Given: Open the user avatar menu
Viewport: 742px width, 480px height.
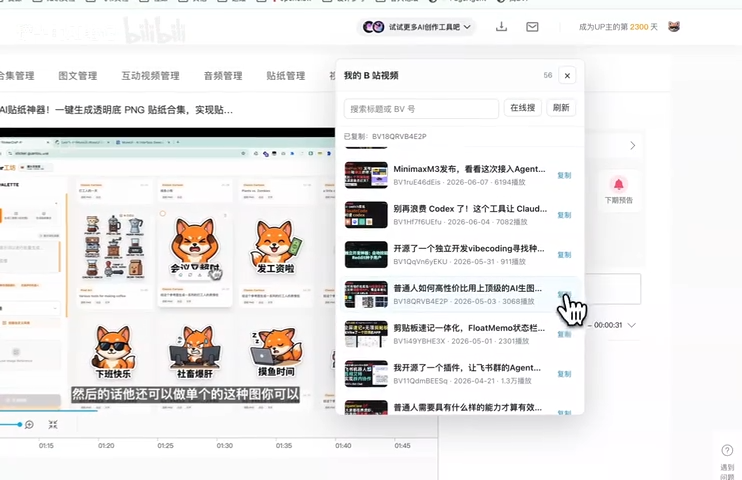Looking at the screenshot, I should point(674,27).
